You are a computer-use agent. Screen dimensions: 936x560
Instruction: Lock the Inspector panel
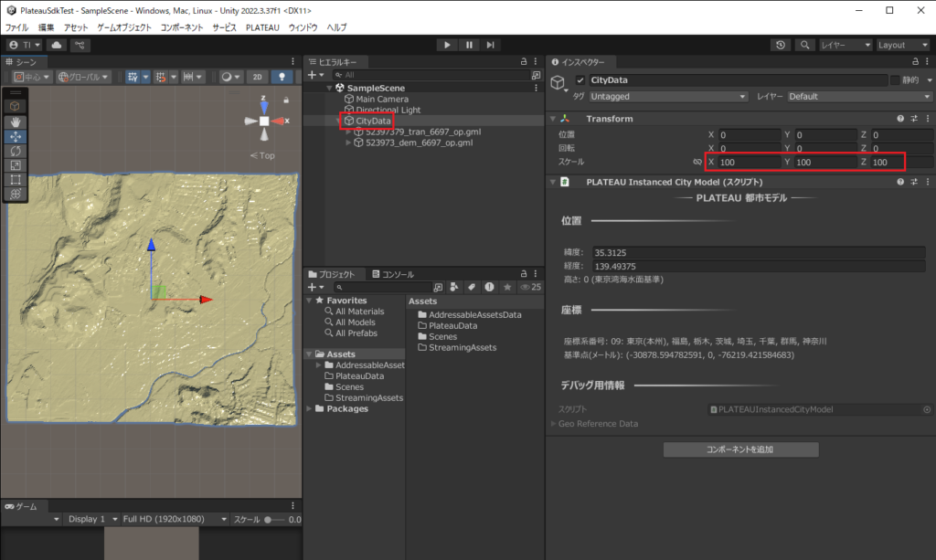tap(915, 61)
